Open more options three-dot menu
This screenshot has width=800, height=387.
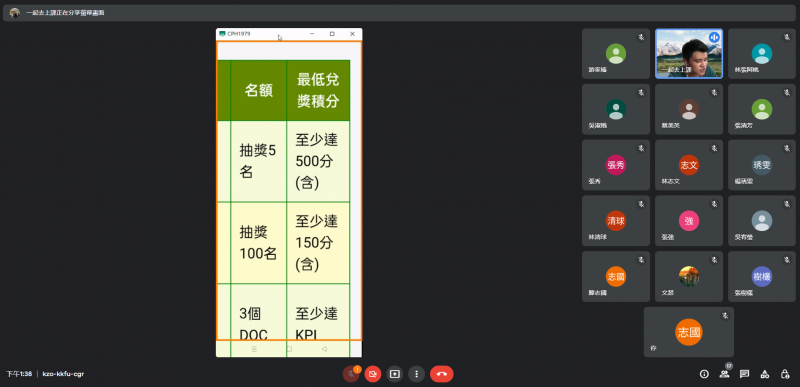tap(416, 374)
